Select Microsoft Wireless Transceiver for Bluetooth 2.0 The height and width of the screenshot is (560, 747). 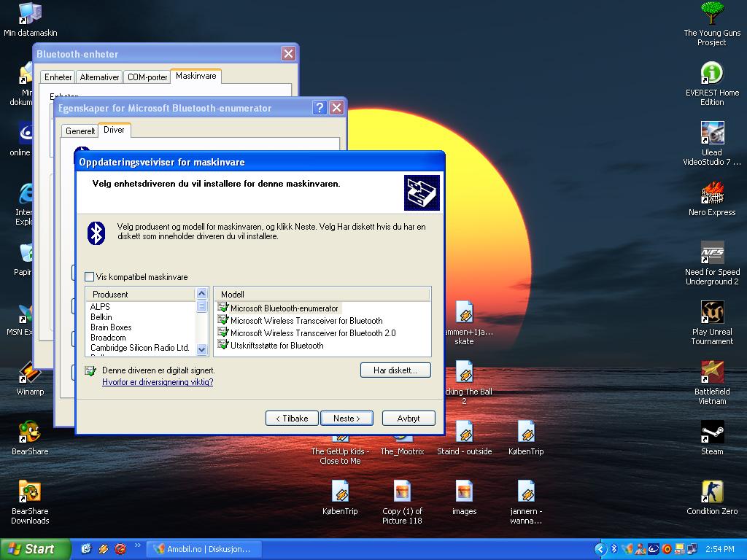(x=306, y=332)
